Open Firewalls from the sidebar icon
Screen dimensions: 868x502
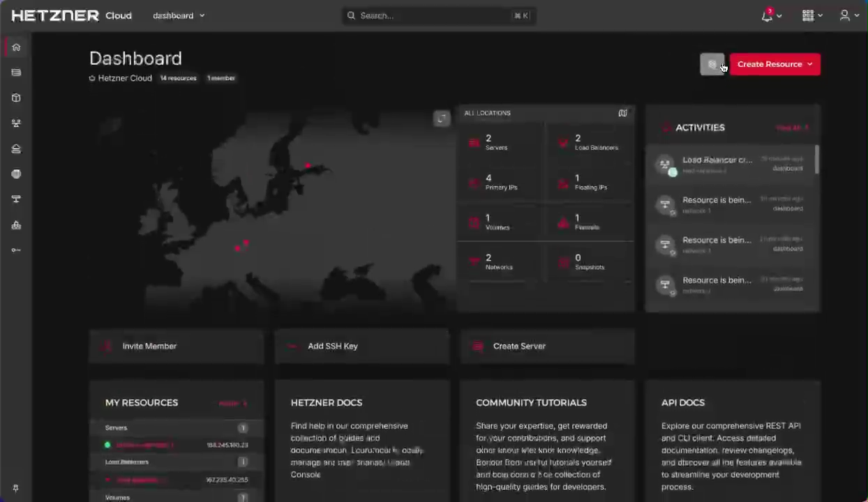(x=16, y=225)
